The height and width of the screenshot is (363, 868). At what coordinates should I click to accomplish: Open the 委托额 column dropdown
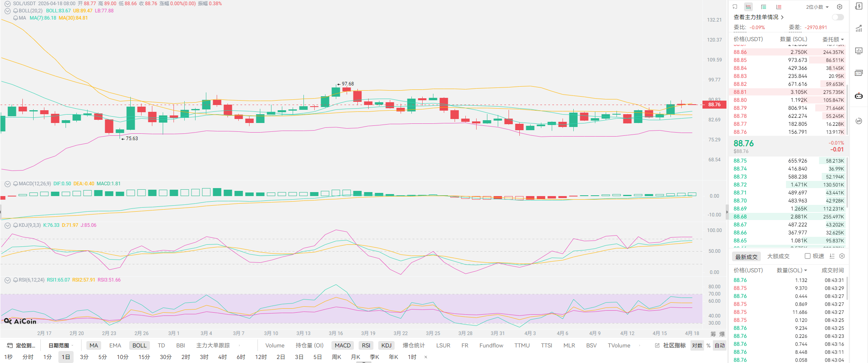click(833, 39)
